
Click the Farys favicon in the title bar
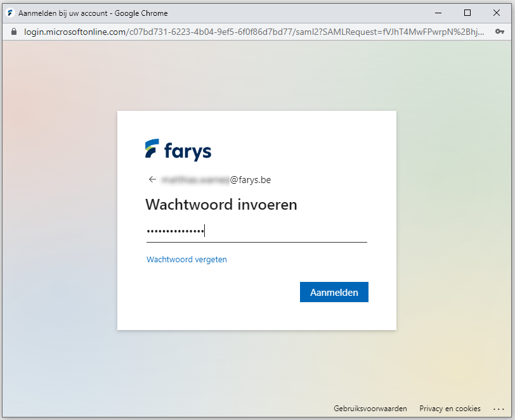pos(11,13)
